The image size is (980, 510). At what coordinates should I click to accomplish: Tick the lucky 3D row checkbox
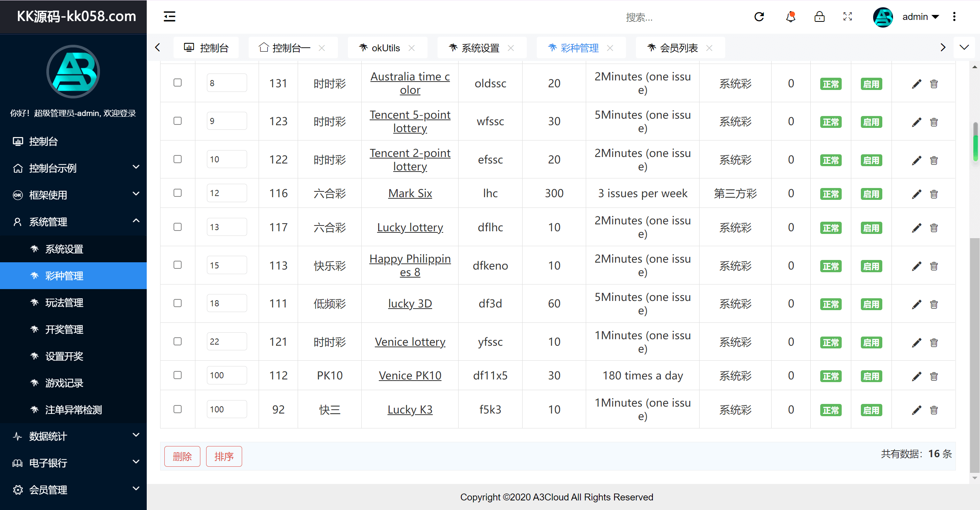coord(177,303)
